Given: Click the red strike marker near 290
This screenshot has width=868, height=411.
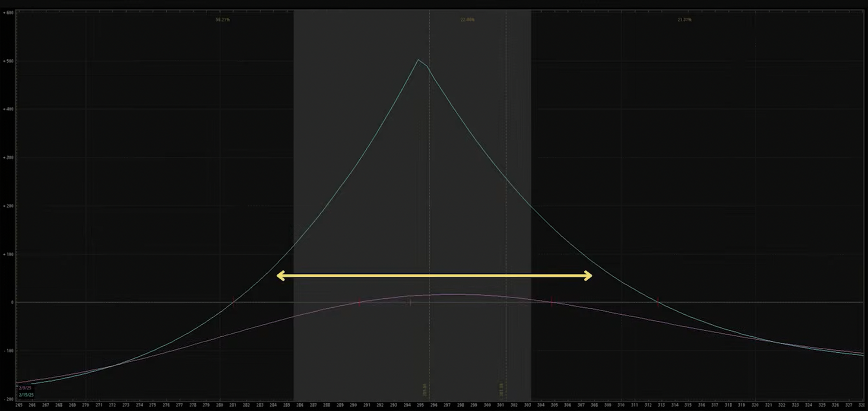Looking at the screenshot, I should [x=359, y=302].
